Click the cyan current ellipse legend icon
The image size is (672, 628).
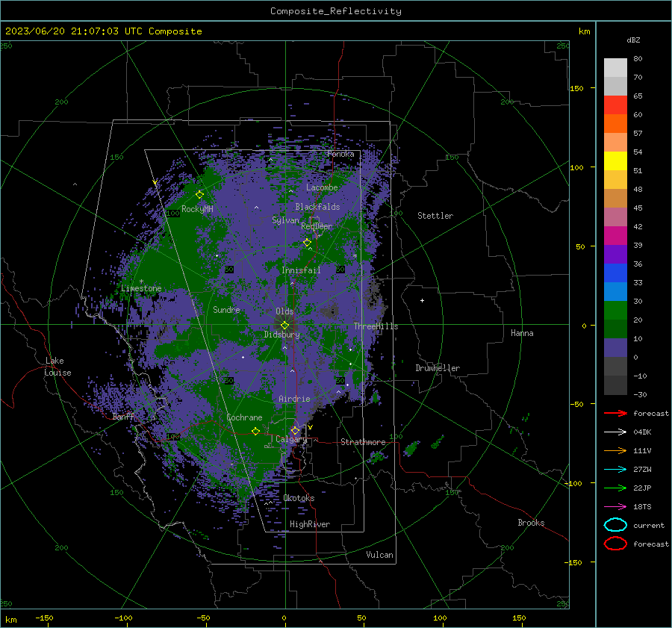pyautogui.click(x=615, y=525)
